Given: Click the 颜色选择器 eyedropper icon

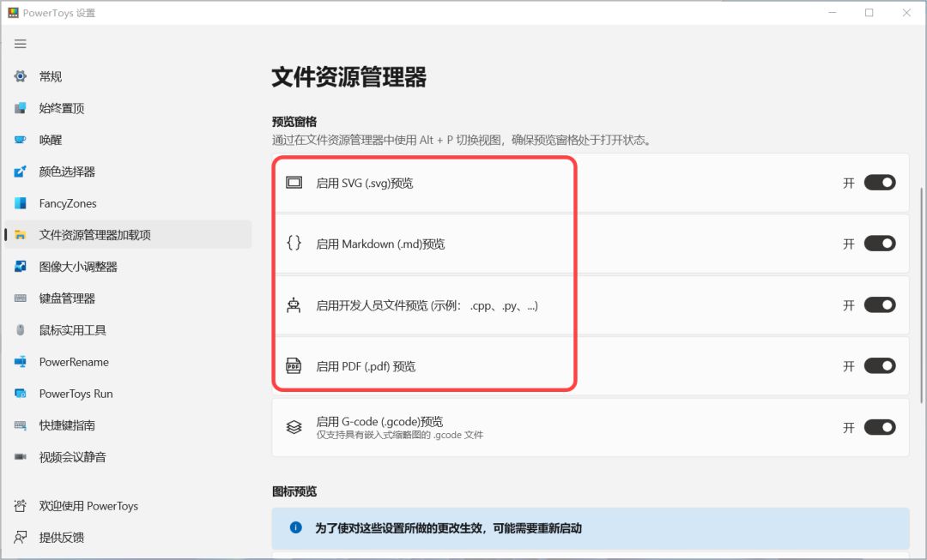Looking at the screenshot, I should click(x=21, y=172).
